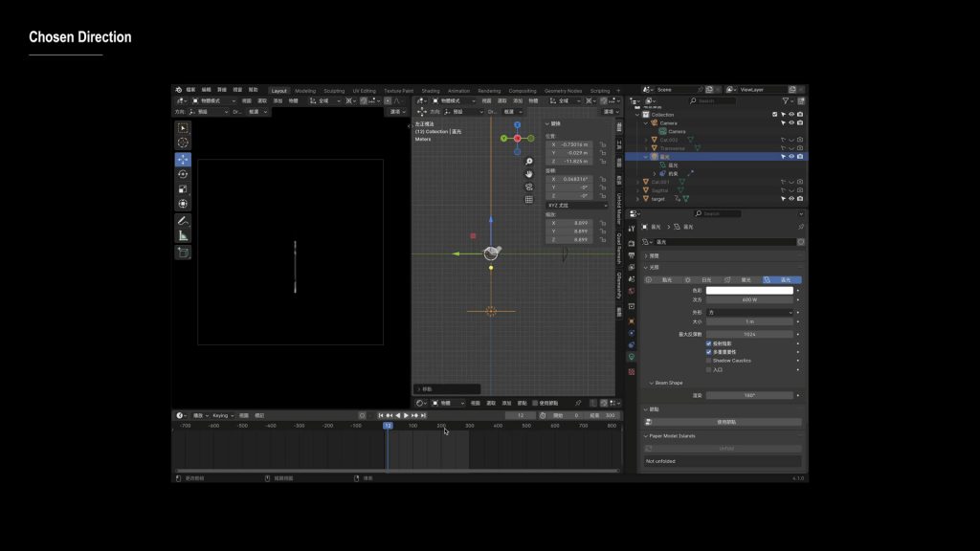Click the viewport zoom magnifier icon
This screenshot has width=980, height=551.
pos(529,162)
